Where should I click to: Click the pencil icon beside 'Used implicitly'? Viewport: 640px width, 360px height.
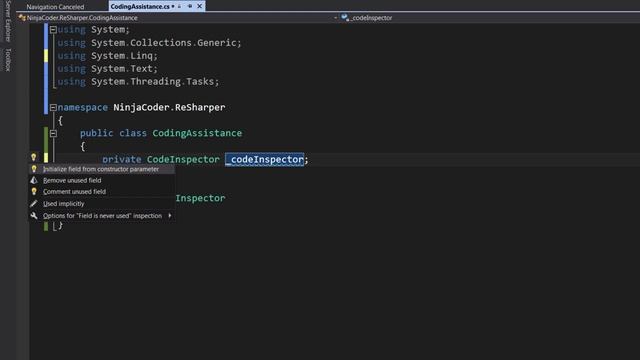[34, 204]
